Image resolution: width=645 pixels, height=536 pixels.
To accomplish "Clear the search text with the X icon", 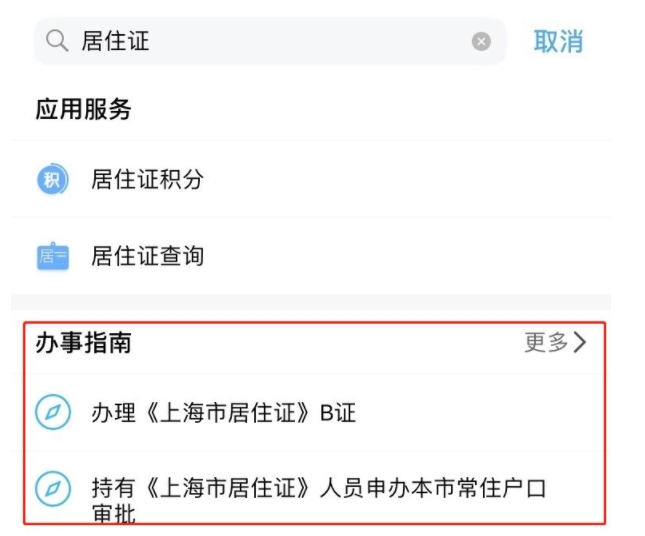I will pos(481,42).
